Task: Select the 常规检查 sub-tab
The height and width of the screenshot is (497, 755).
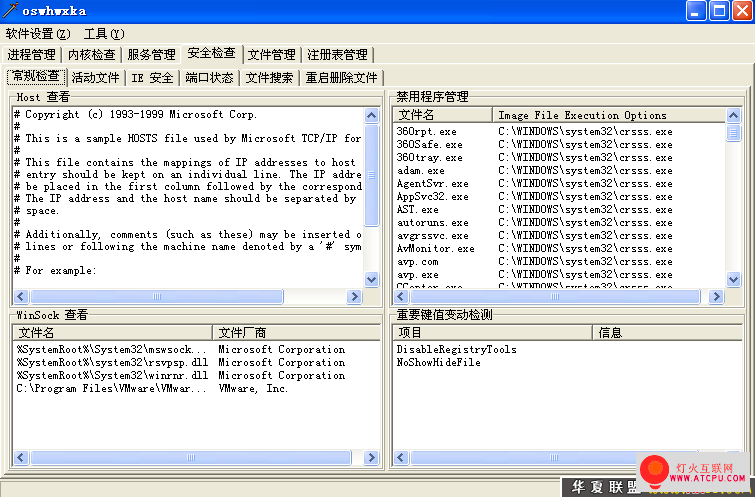Action: pyautogui.click(x=36, y=76)
